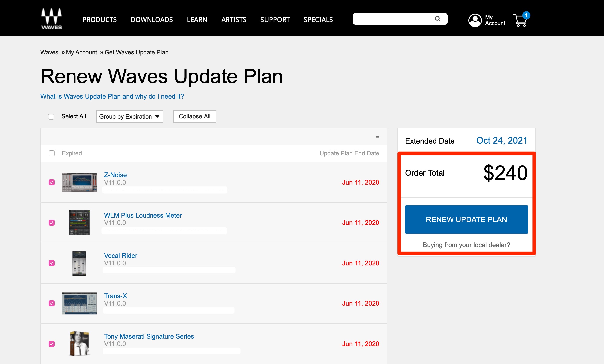This screenshot has height=364, width=604.
Task: Open the Trans-X product link
Action: 115,296
